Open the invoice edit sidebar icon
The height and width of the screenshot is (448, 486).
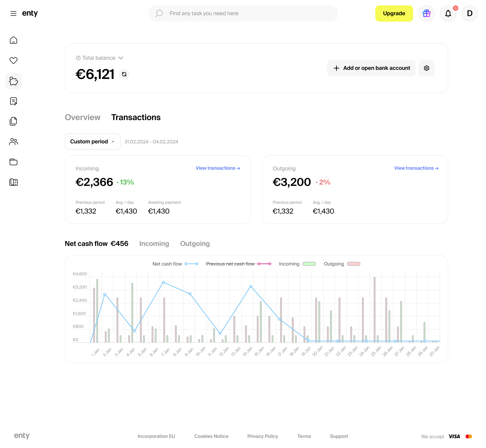(13, 101)
